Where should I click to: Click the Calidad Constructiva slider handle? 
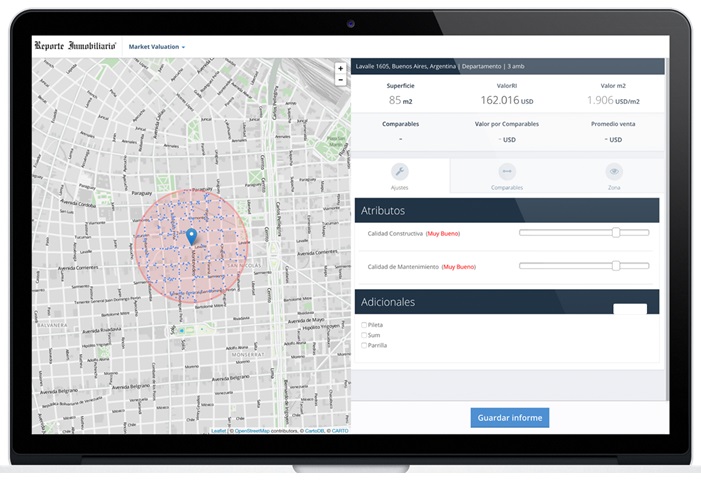pos(616,232)
